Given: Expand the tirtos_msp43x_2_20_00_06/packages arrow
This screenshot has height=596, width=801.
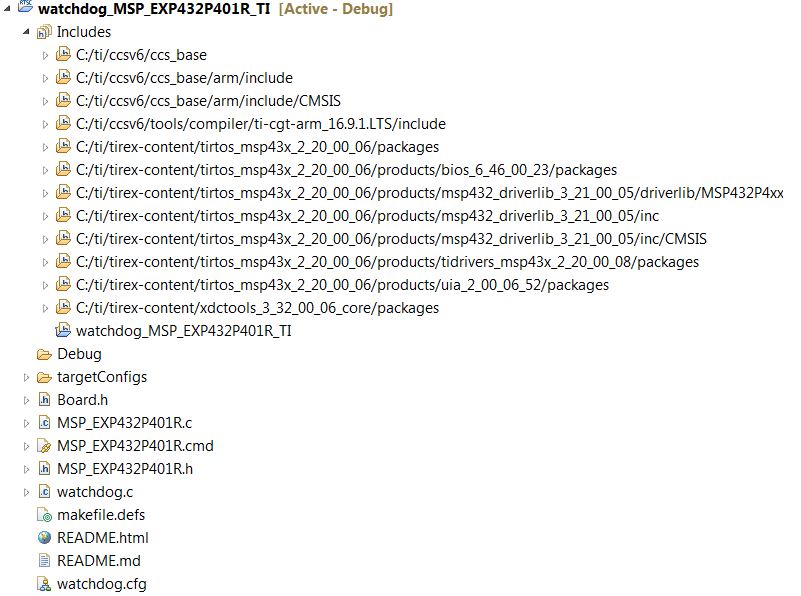Looking at the screenshot, I should tap(45, 147).
